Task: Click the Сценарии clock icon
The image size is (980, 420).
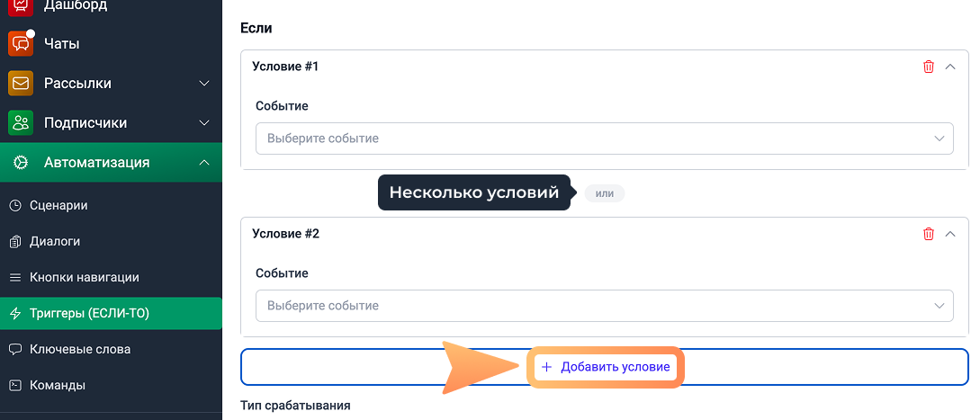Action: pos(14,205)
